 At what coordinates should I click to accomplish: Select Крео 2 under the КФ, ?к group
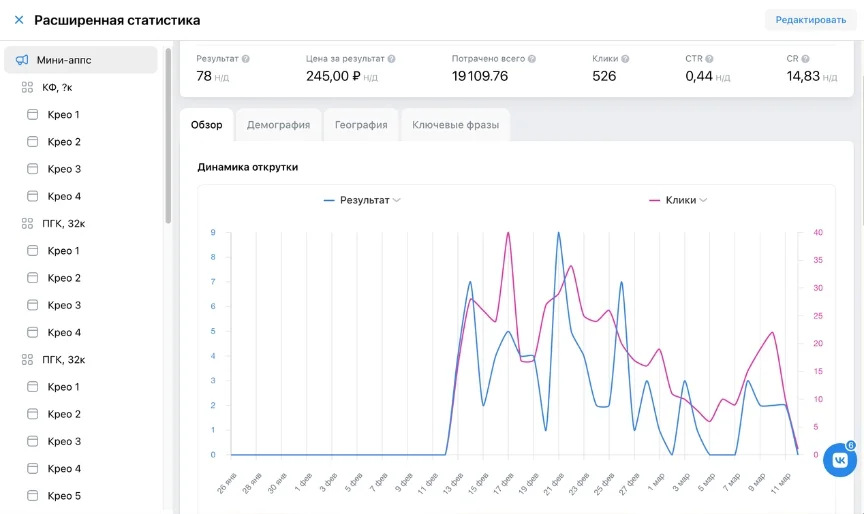(x=64, y=142)
